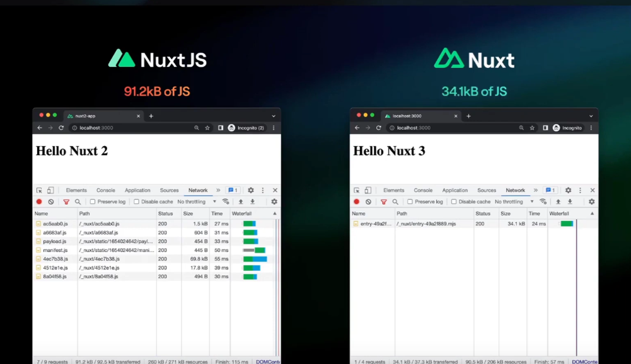The image size is (631, 364).
Task: Enable Preserve log checkbox in Nuxt 2 DevTools
Action: [93, 202]
